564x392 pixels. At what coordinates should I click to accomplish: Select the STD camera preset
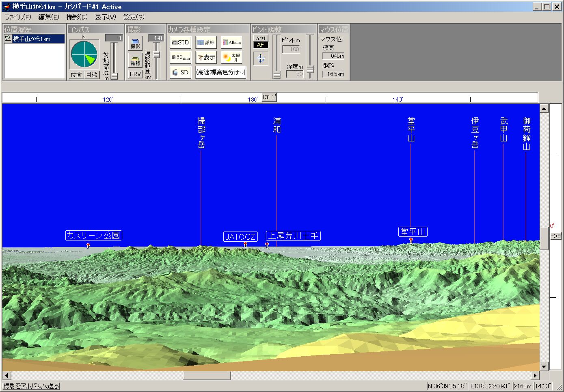click(x=180, y=42)
